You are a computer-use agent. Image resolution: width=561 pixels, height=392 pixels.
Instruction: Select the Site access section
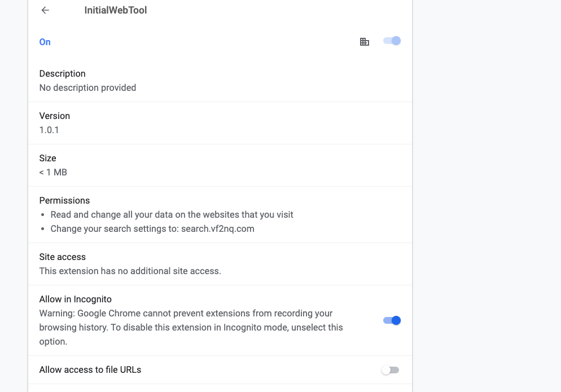62,257
